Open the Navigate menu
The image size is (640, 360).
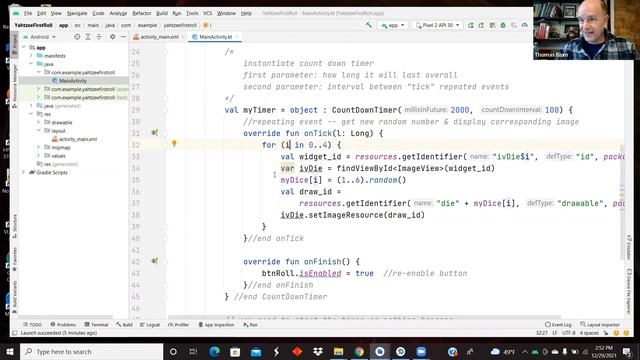pos(77,13)
